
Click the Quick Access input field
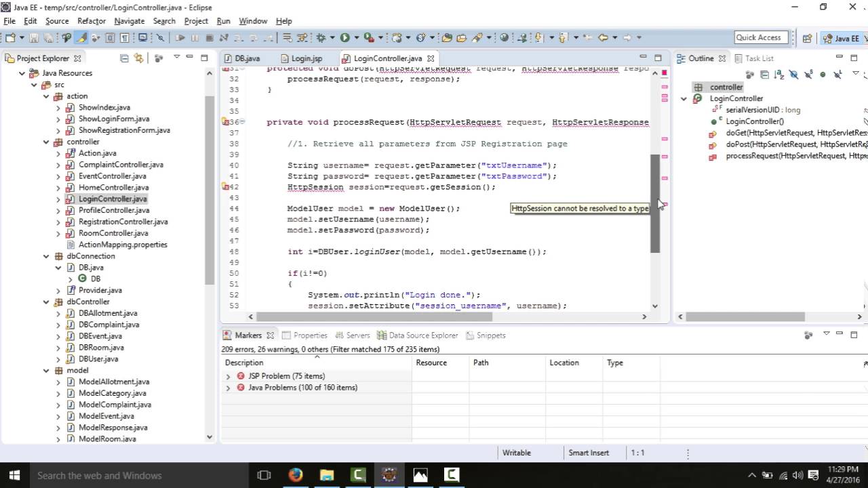pos(761,38)
